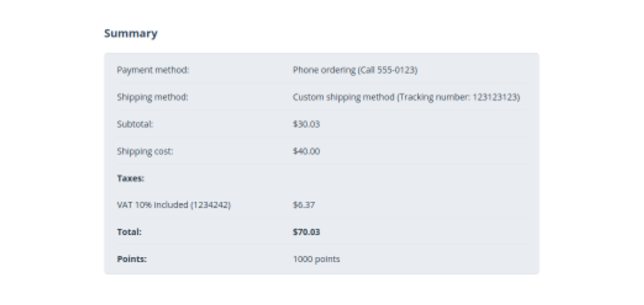The height and width of the screenshot is (305, 644).
Task: Click the Subtotal label
Action: (135, 125)
